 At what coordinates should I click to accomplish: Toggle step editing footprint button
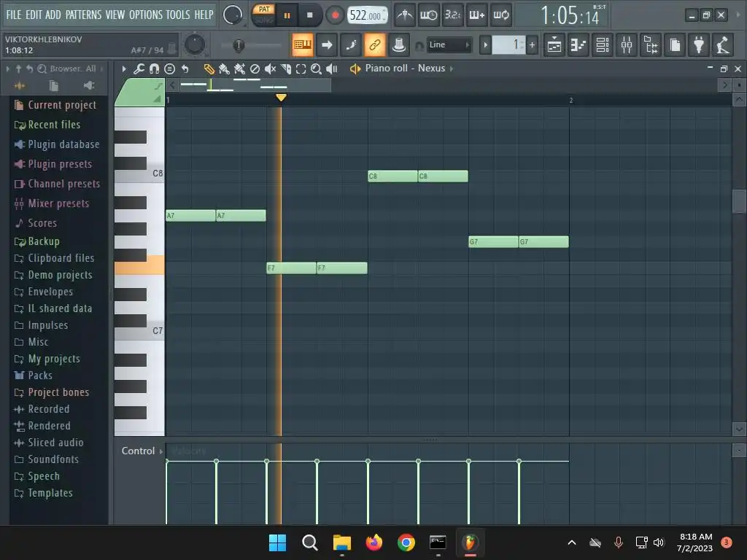pos(351,44)
